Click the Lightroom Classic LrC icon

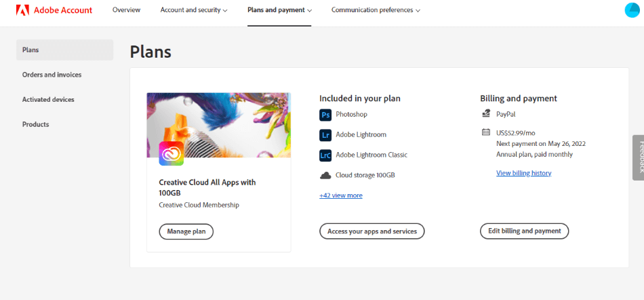click(x=325, y=155)
